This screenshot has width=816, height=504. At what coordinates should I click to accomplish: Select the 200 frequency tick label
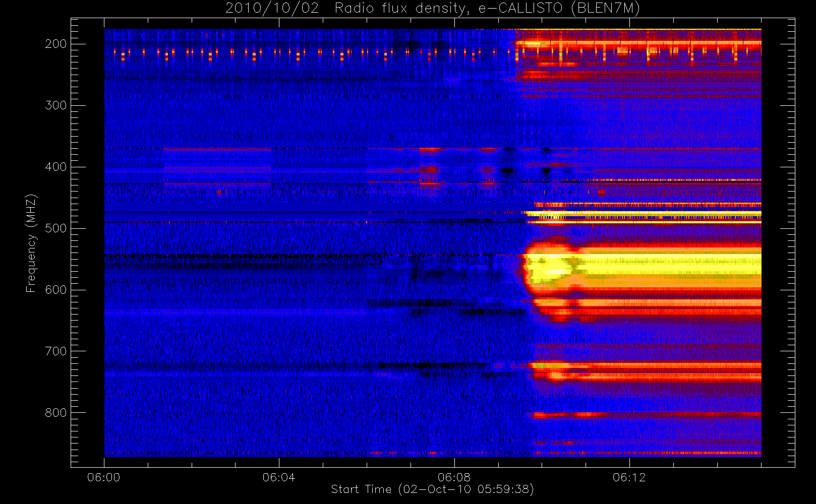56,44
